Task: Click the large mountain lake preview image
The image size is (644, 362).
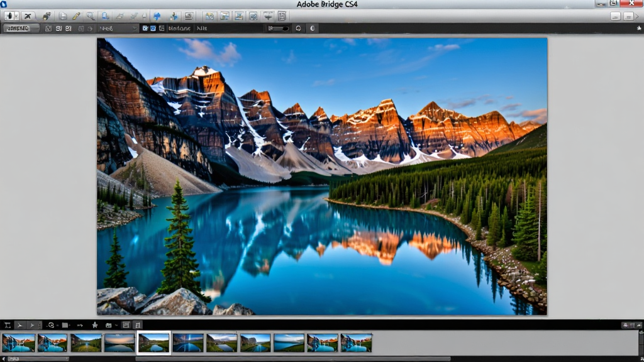Action: [322, 177]
